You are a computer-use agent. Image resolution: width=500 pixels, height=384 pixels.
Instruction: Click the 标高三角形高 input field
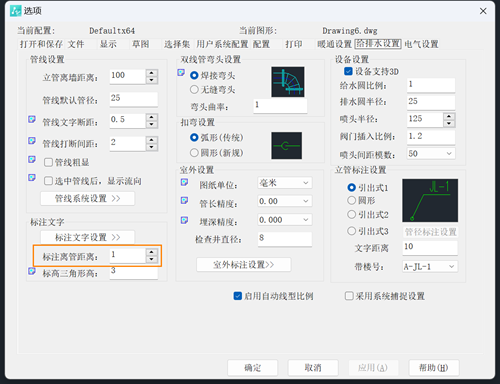point(134,272)
